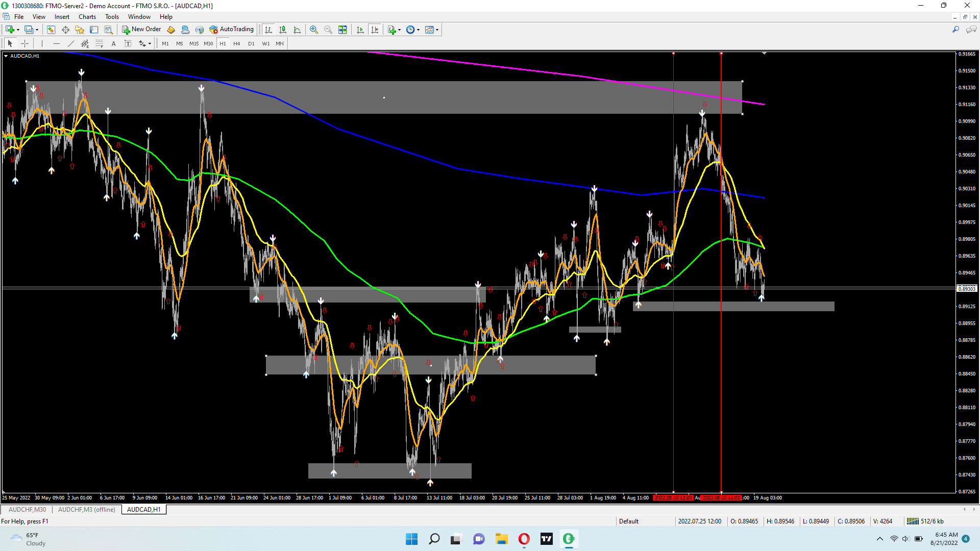Click the New Order button
This screenshot has width=980, height=551.
click(141, 29)
